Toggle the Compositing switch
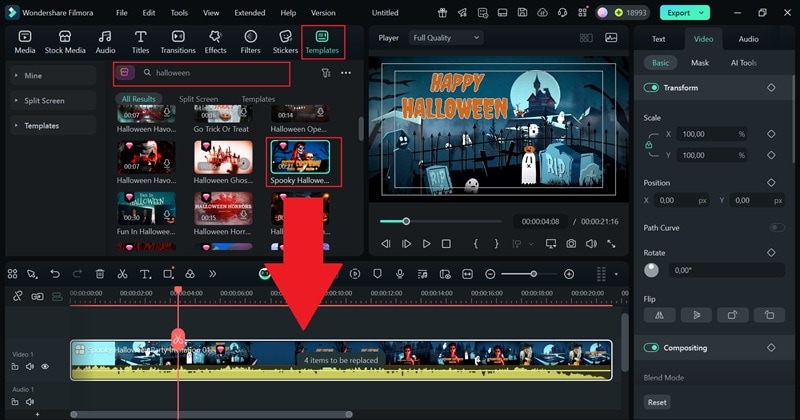The image size is (800, 420). (x=651, y=348)
